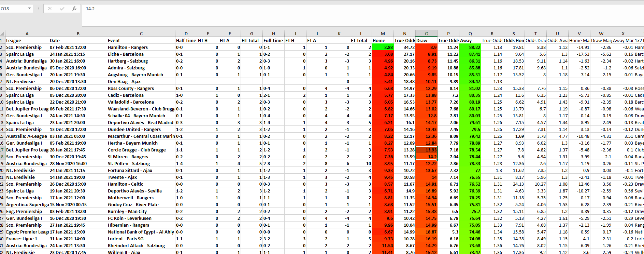
Task: Click cell FC Koln - Leverkusen
Action: tap(141, 218)
